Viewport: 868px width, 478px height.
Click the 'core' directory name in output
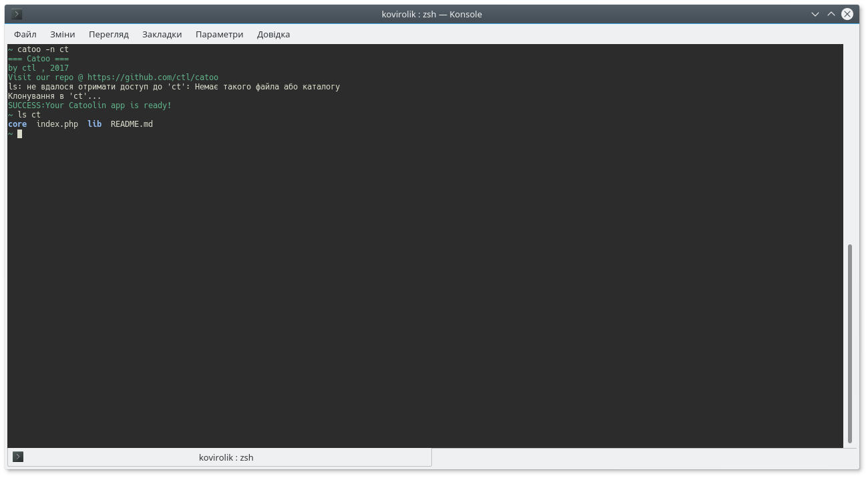pyautogui.click(x=17, y=124)
